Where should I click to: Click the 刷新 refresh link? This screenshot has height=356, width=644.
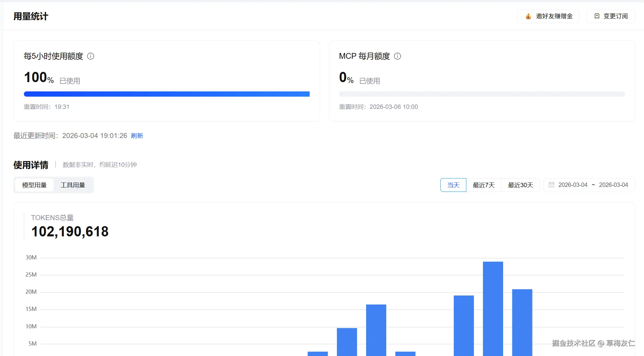137,136
